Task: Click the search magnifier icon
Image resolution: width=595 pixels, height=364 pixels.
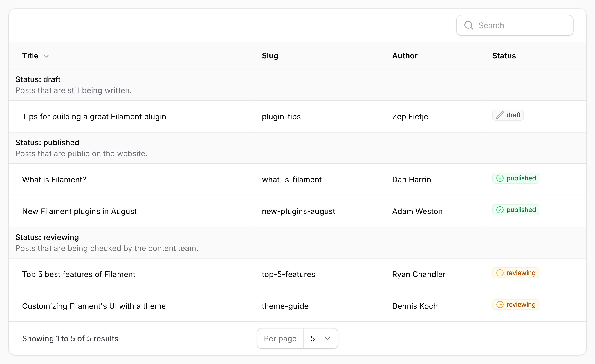Action: click(469, 25)
